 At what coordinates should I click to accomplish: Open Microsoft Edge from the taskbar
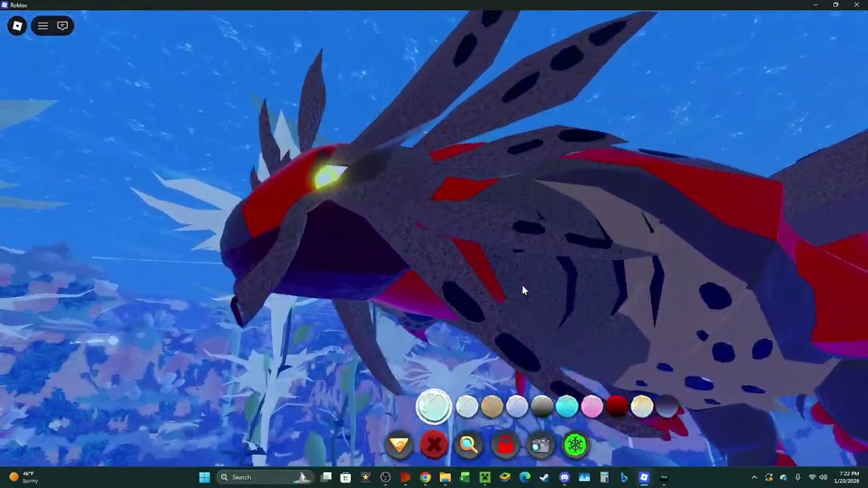pyautogui.click(x=524, y=477)
